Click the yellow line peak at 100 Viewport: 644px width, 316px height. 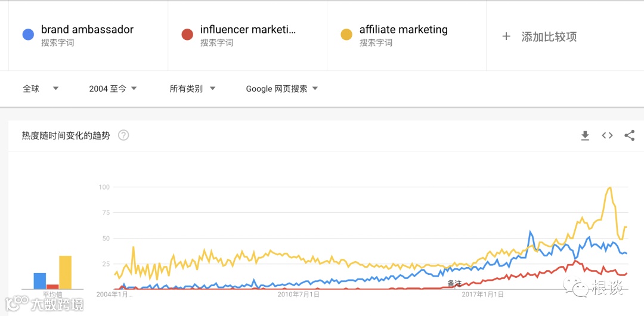[x=609, y=188]
